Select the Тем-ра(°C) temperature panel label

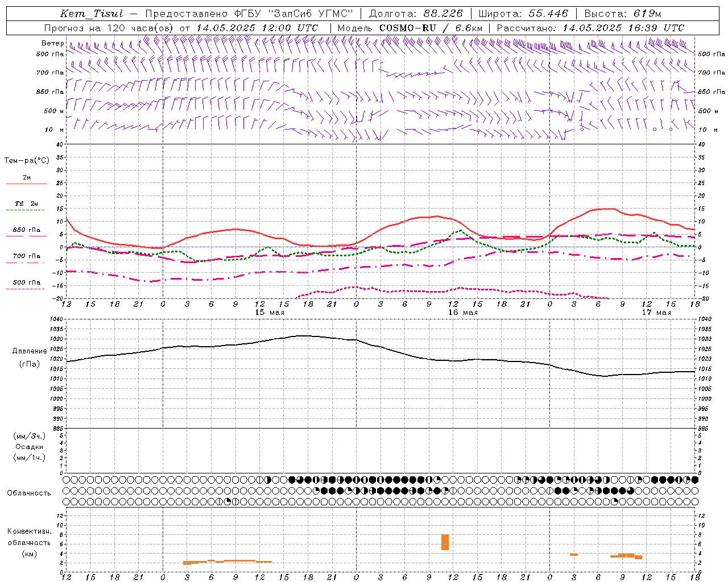click(27, 161)
